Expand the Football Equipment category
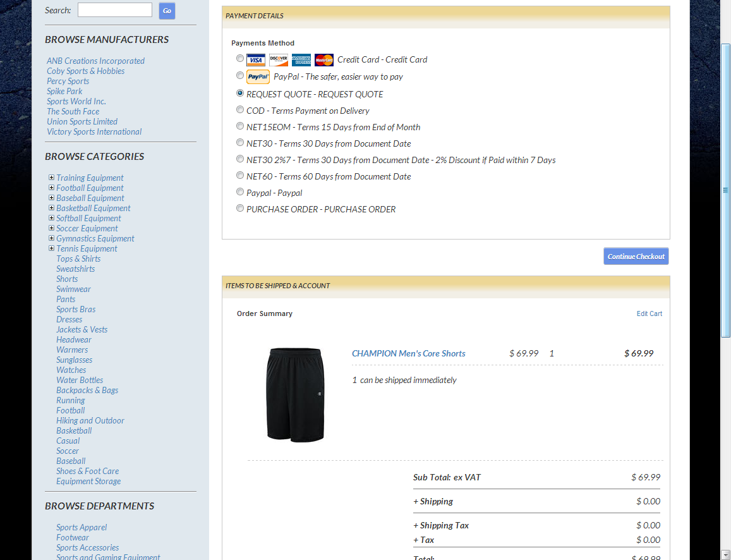This screenshot has height=560, width=731. tap(51, 188)
